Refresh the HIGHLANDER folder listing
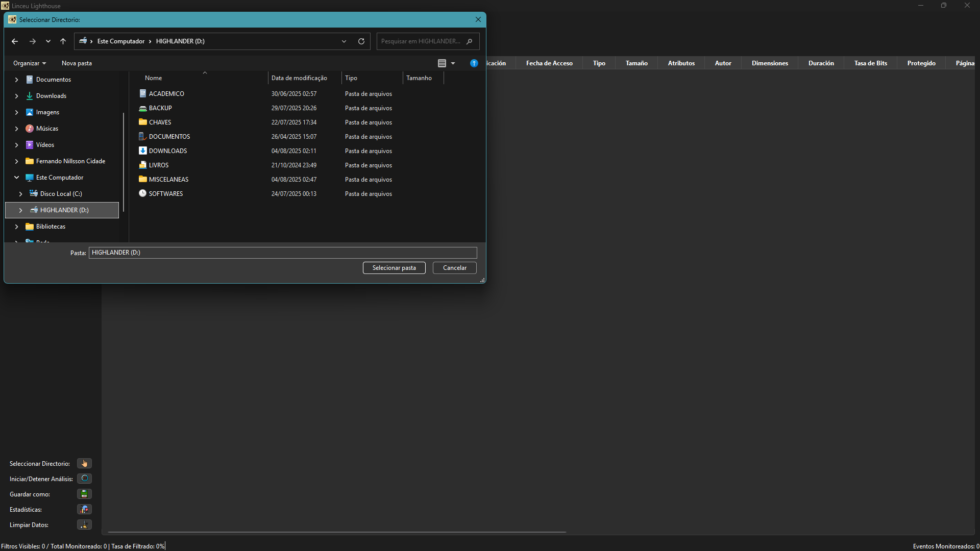 tap(361, 41)
